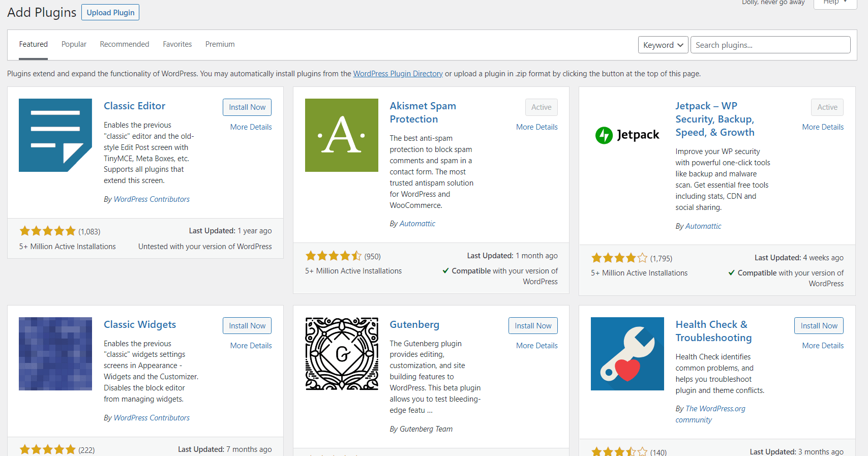This screenshot has width=868, height=456.
Task: Install the Gutenberg plugin now
Action: click(533, 326)
